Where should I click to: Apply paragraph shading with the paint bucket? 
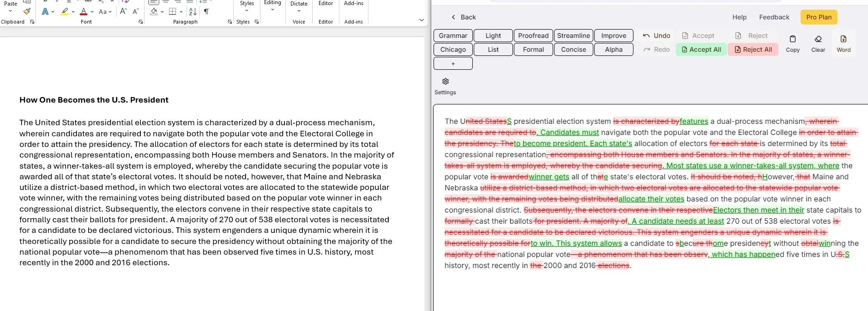[x=154, y=12]
